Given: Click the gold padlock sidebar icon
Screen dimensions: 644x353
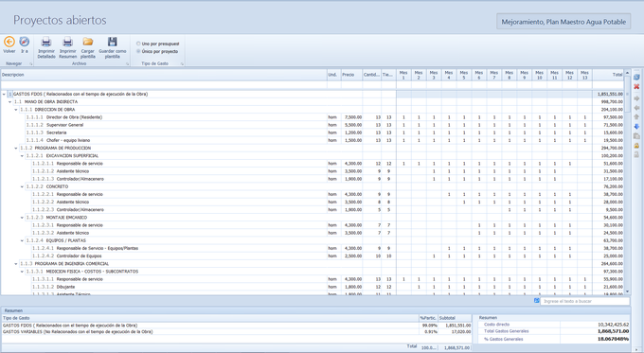Looking at the screenshot, I should tap(636, 146).
